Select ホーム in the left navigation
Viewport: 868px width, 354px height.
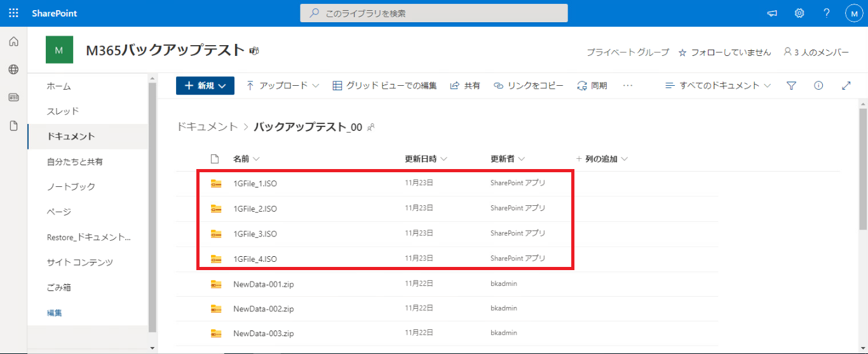(x=59, y=86)
